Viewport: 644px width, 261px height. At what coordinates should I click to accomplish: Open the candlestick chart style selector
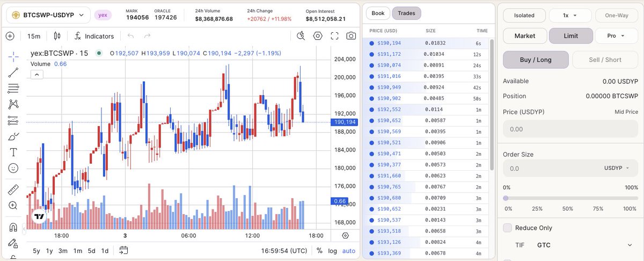57,36
